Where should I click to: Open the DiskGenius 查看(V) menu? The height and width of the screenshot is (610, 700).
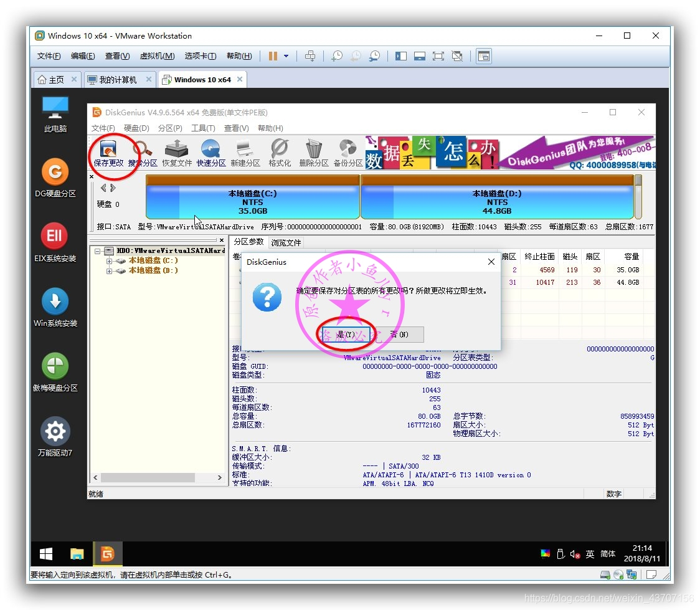(x=236, y=128)
